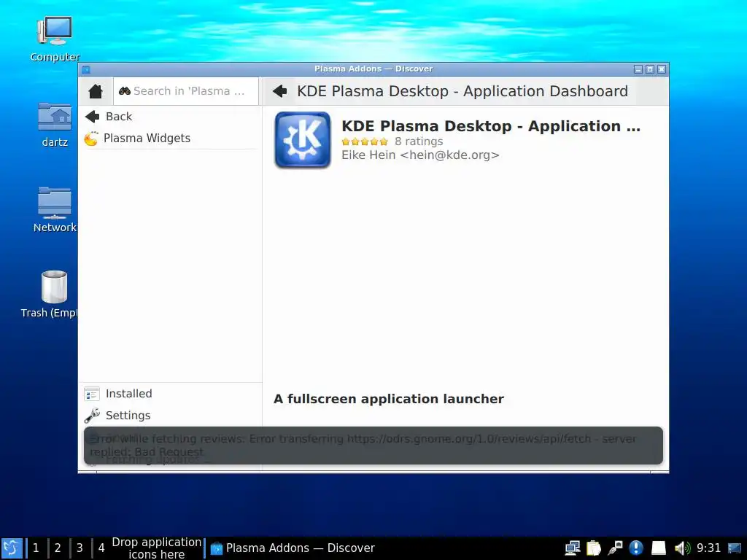Dismiss the review fetch error notification
The height and width of the screenshot is (560, 747).
pos(373,446)
